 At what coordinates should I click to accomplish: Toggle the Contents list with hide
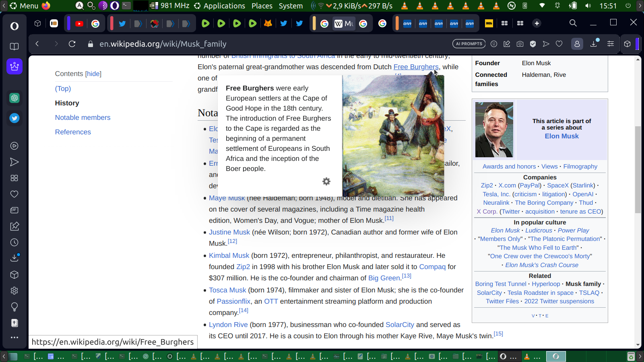(x=93, y=74)
